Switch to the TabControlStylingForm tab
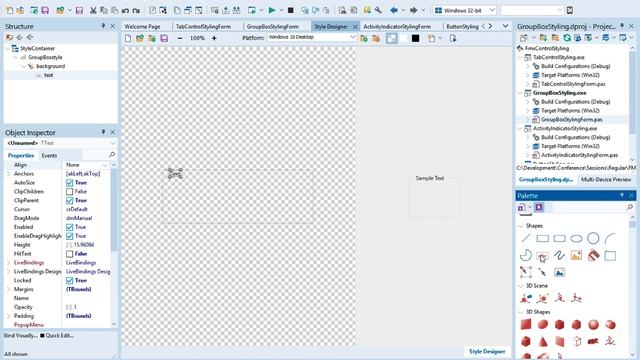 (x=203, y=27)
